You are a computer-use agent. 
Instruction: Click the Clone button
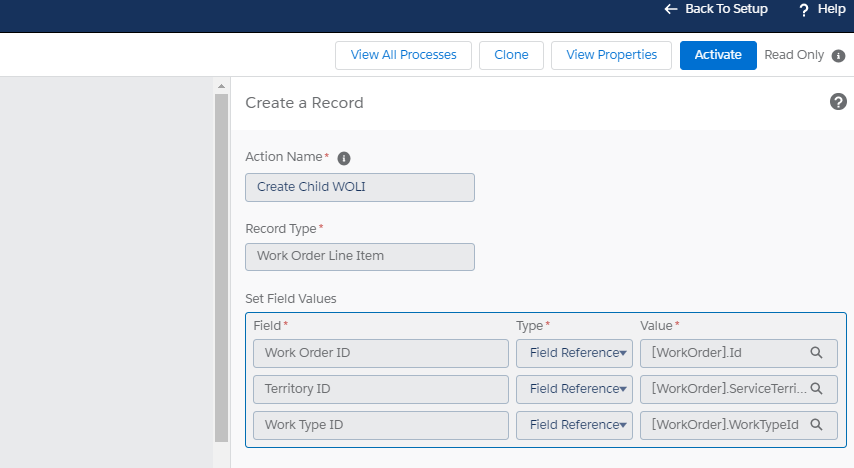tap(511, 55)
